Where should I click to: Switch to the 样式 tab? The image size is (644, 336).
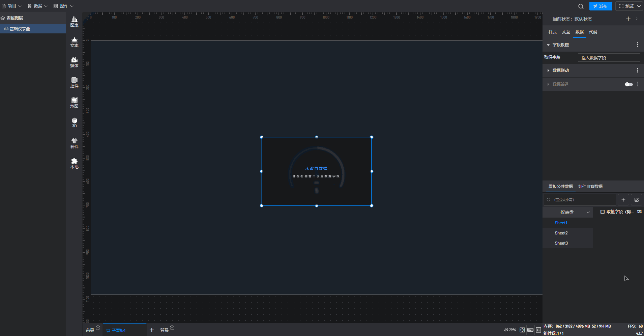pos(552,32)
